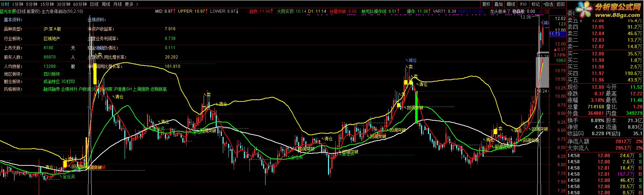Click the red square icon beside 稳赢股
Image resolution: width=644 pixels, height=195 pixels.
tap(547, 11)
